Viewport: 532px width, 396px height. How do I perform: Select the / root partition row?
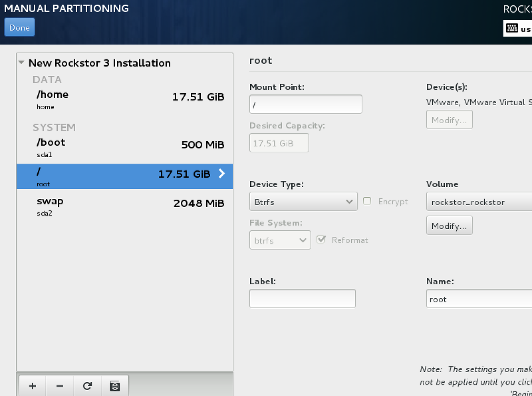tap(125, 176)
